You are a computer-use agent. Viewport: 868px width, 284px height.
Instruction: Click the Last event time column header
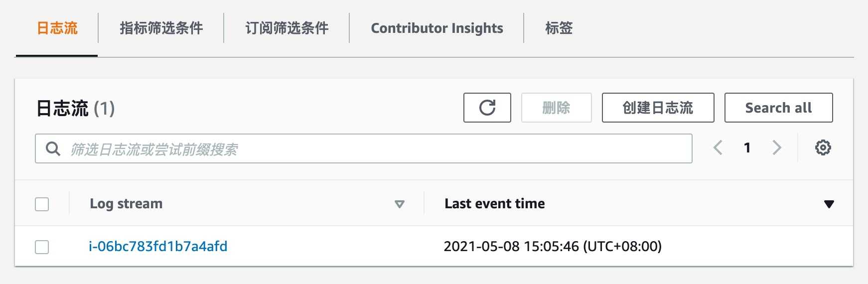point(494,204)
